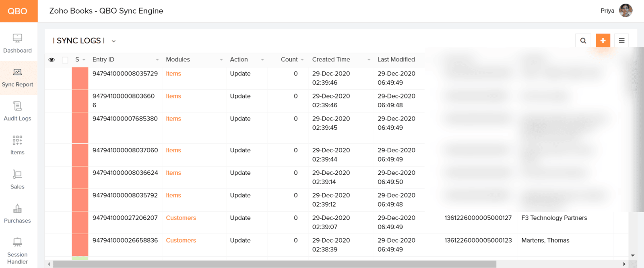
Task: Tick the select-all header checkbox
Action: (65, 60)
